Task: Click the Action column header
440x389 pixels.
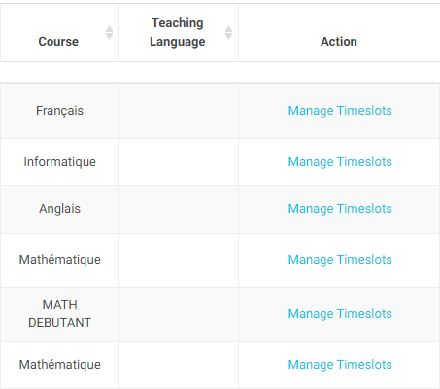Action: click(x=339, y=33)
